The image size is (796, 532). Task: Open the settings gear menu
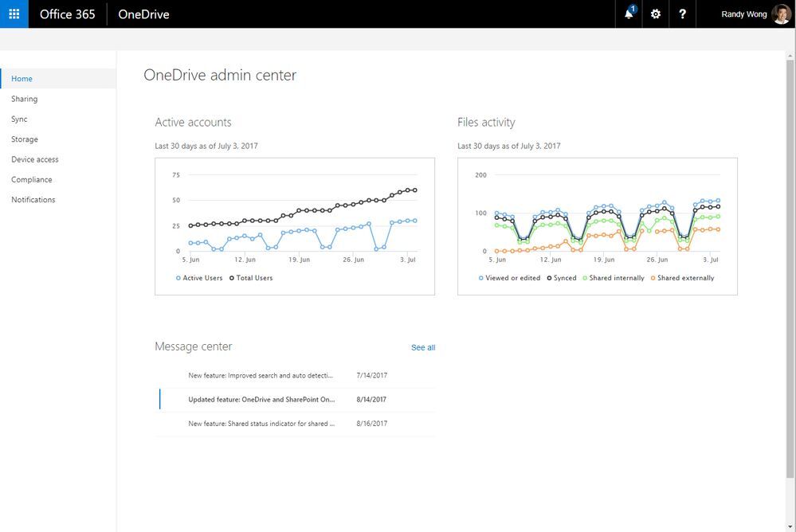[655, 14]
